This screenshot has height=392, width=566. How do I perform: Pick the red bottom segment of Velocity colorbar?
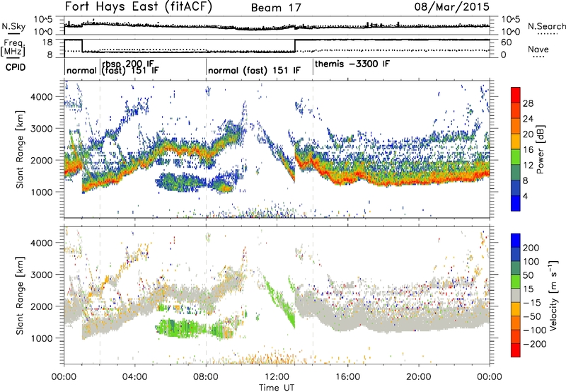(x=516, y=350)
